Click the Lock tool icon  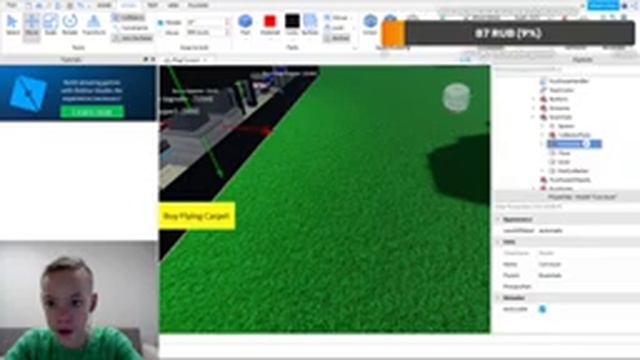pyautogui.click(x=336, y=28)
